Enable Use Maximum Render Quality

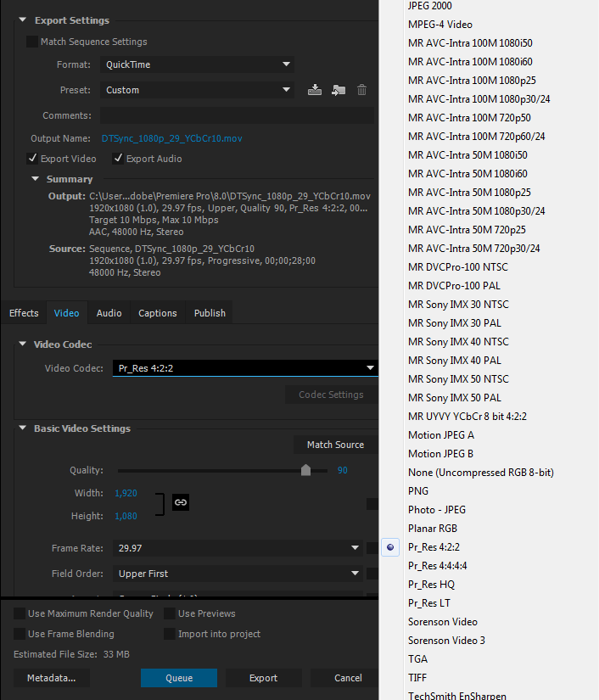pos(20,613)
